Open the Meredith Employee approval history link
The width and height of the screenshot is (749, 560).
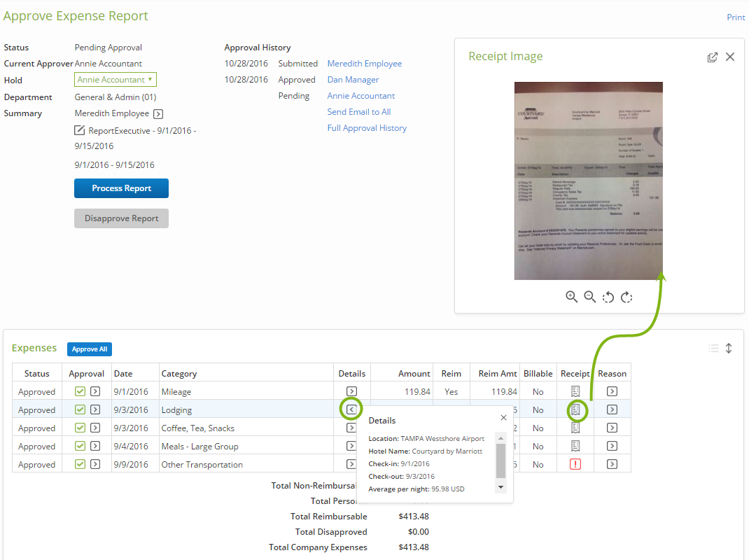click(365, 64)
